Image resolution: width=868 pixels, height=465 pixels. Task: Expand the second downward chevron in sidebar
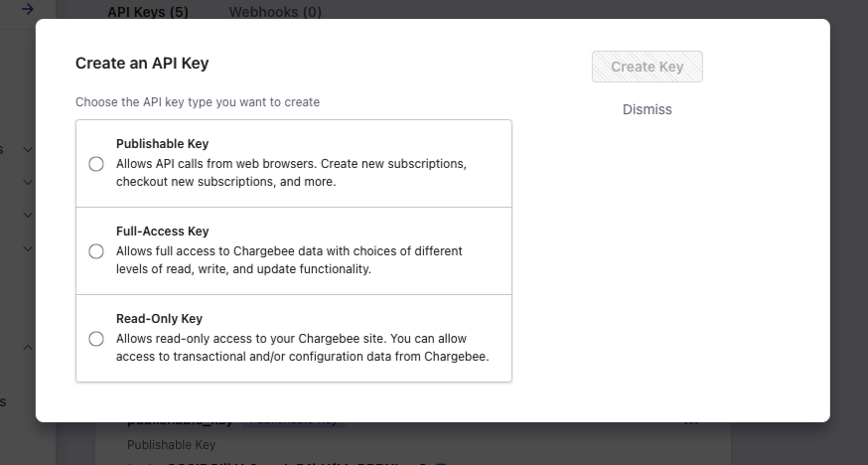(x=28, y=182)
